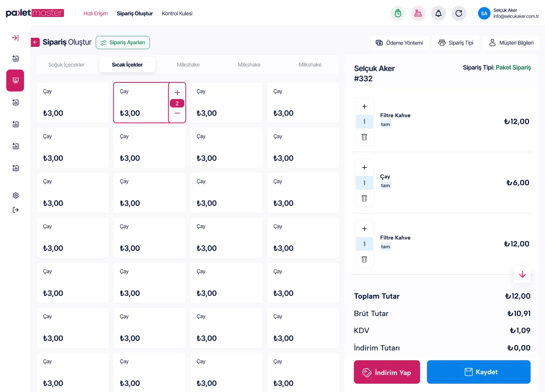
Task: Increase the Filtre Kahve item listed above Çay
Action: tap(364, 106)
